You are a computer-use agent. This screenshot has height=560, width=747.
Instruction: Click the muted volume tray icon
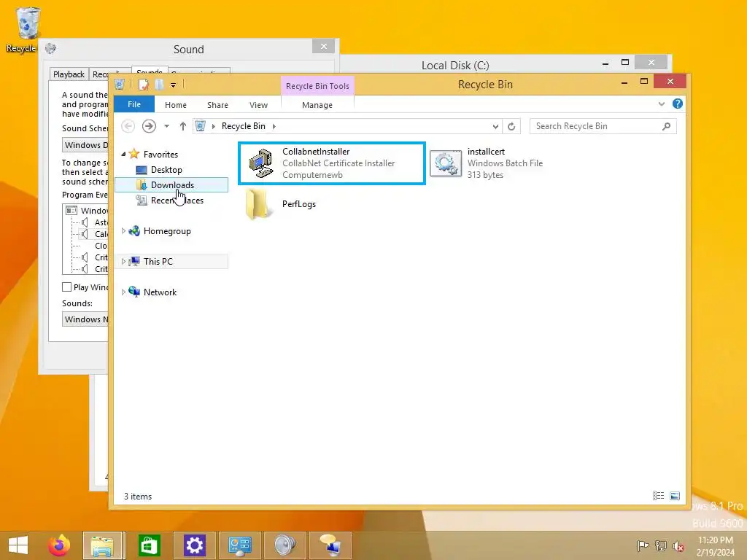tap(678, 545)
